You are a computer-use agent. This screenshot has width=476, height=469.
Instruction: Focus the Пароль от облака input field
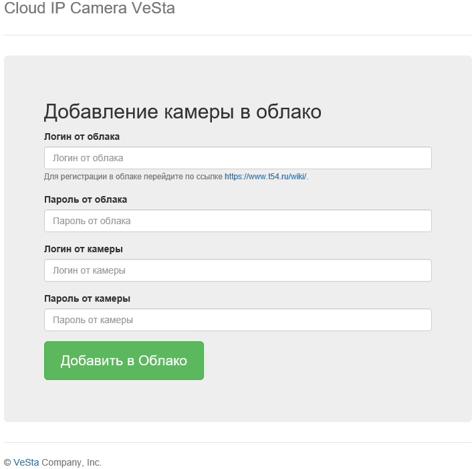[238, 221]
